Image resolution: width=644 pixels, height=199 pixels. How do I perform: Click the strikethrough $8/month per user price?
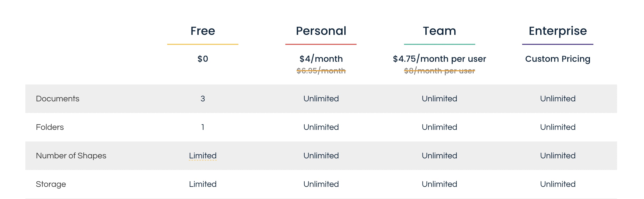click(439, 71)
